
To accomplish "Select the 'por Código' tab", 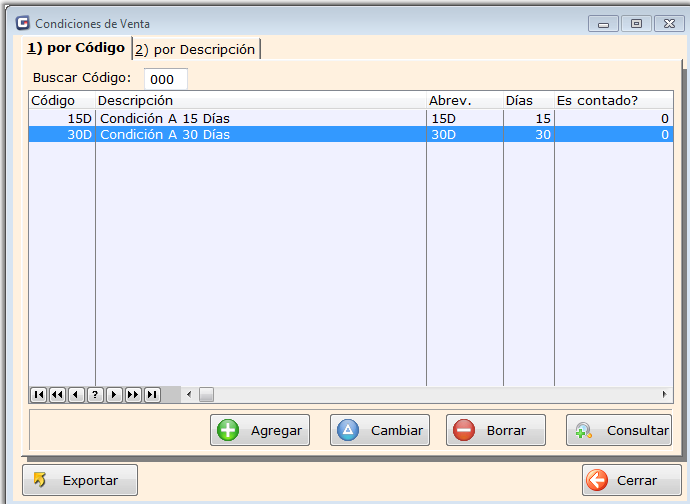I will (x=76, y=48).
